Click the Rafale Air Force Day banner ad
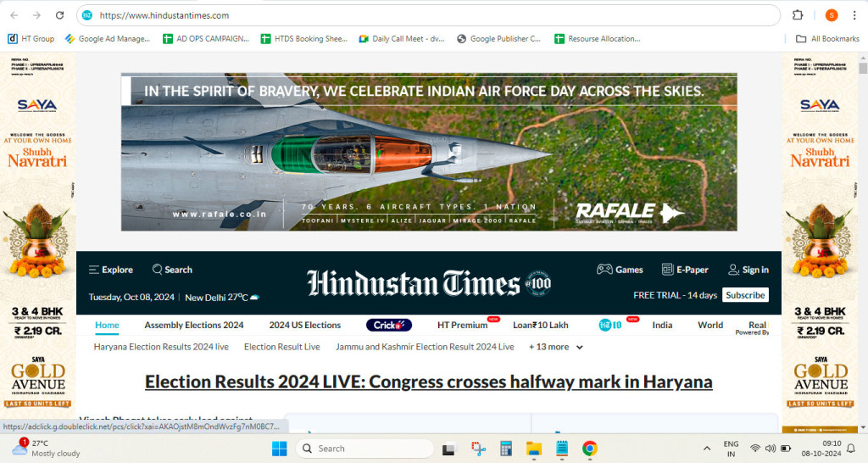Viewport: 868px width, 463px height. coord(429,152)
